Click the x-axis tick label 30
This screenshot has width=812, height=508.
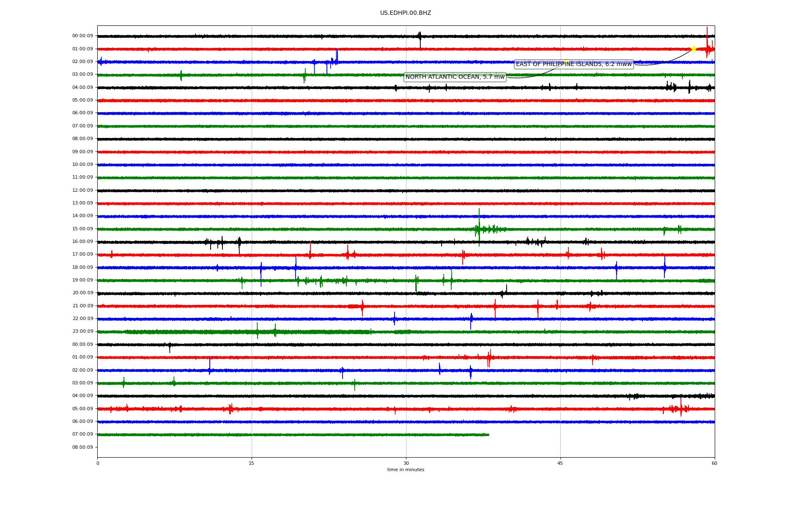pyautogui.click(x=406, y=463)
